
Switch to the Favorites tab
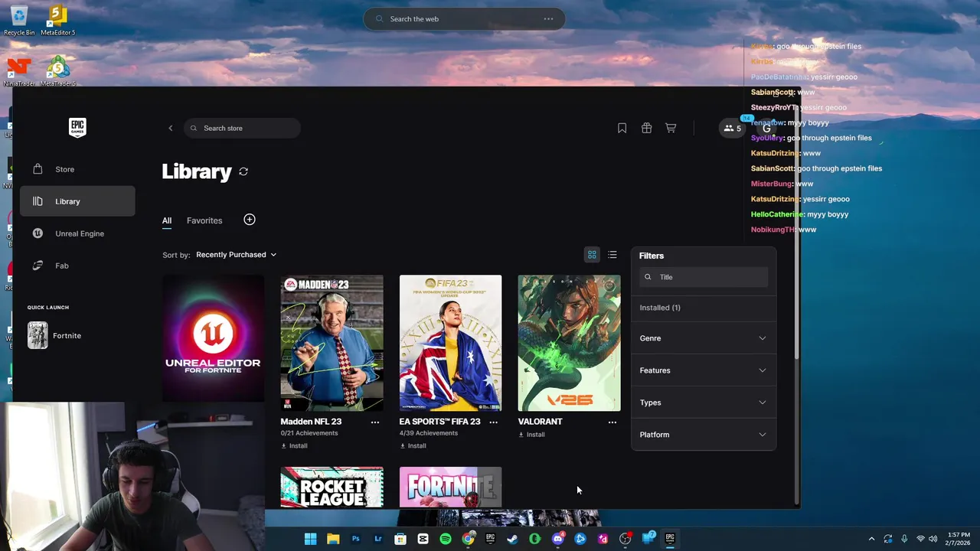(204, 220)
